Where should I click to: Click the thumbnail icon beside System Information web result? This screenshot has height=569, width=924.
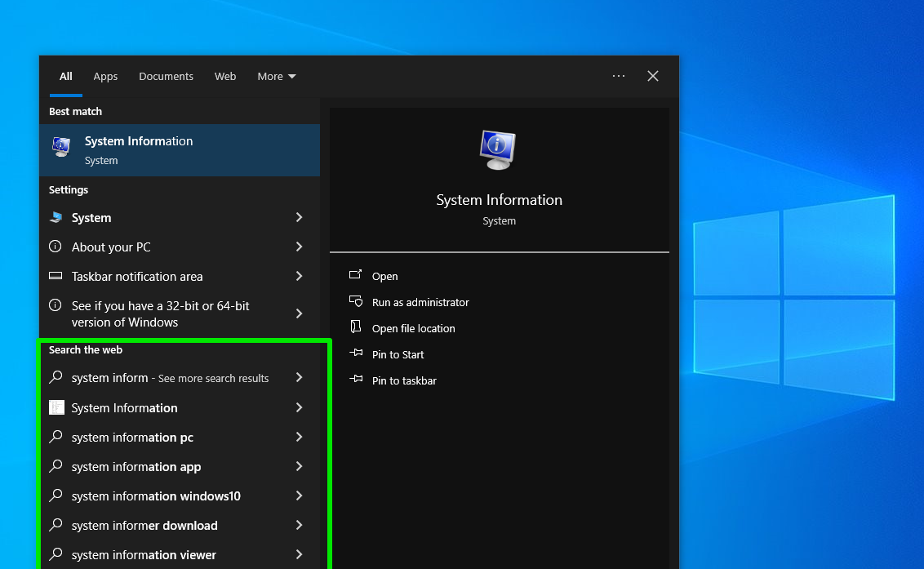56,407
